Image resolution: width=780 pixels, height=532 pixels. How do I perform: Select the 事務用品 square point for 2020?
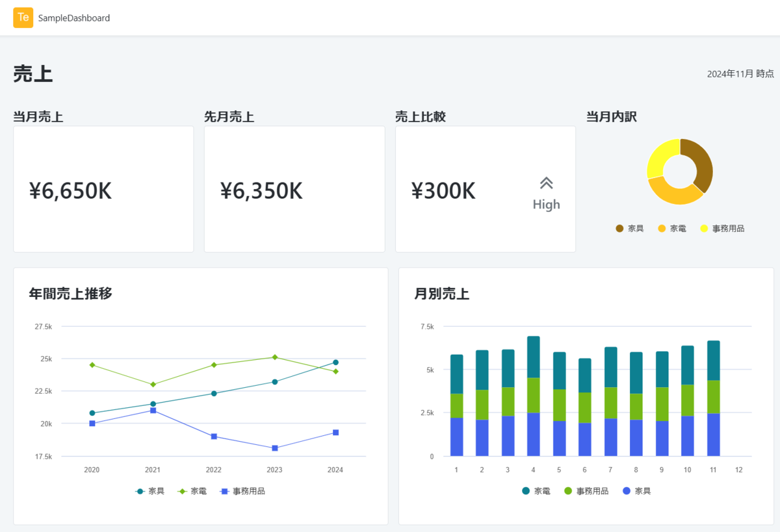tap(92, 424)
